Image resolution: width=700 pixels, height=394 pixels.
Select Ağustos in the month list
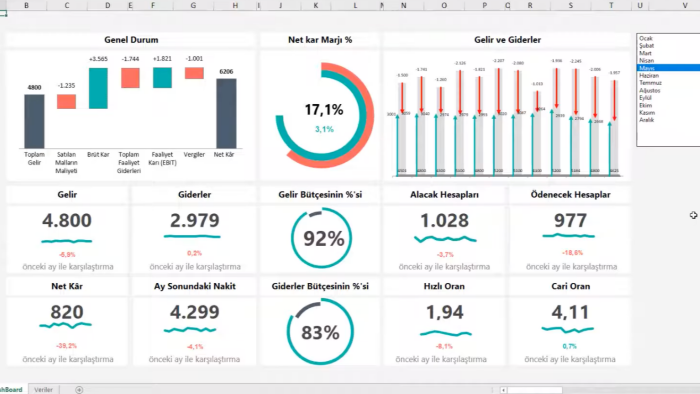[668, 90]
